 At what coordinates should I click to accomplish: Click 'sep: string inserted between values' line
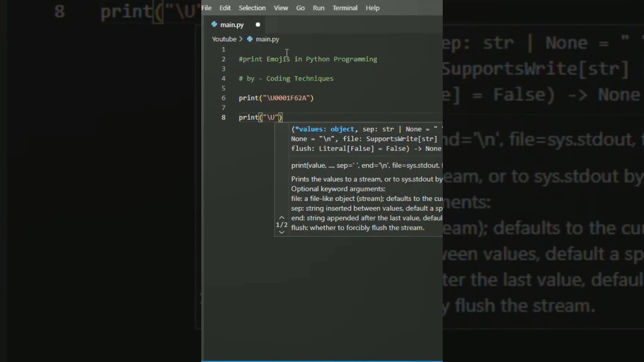point(367,208)
